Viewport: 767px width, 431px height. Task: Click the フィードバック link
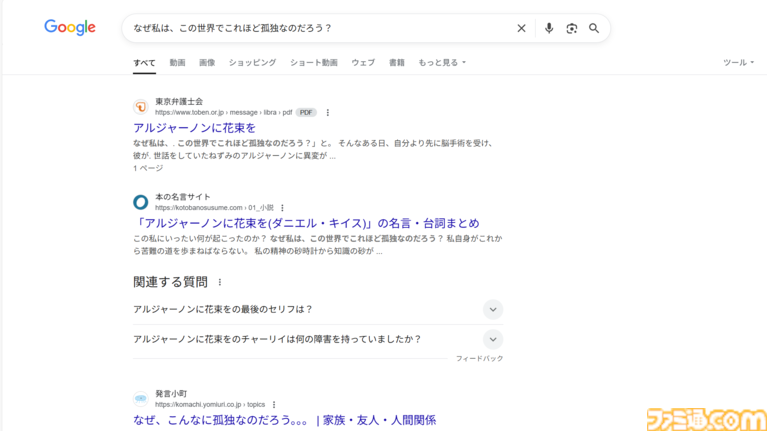(x=479, y=359)
